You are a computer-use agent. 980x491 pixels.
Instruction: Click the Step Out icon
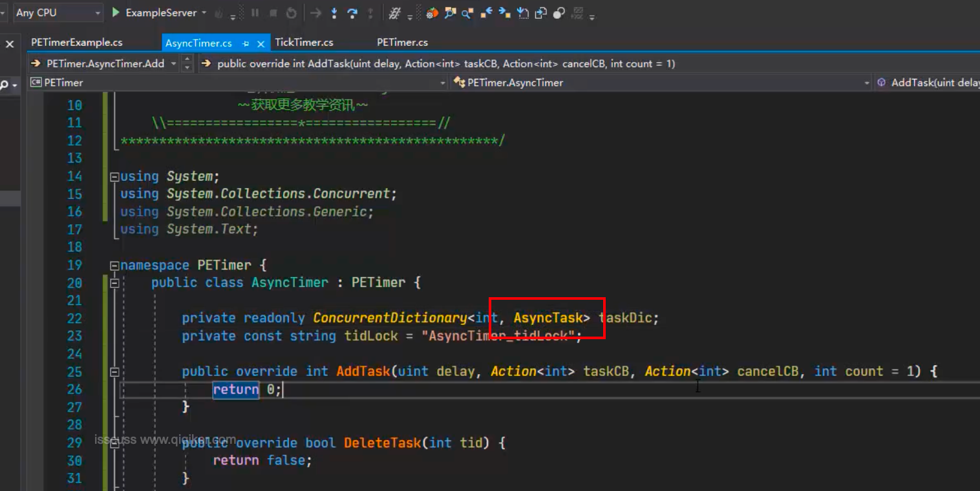click(370, 13)
